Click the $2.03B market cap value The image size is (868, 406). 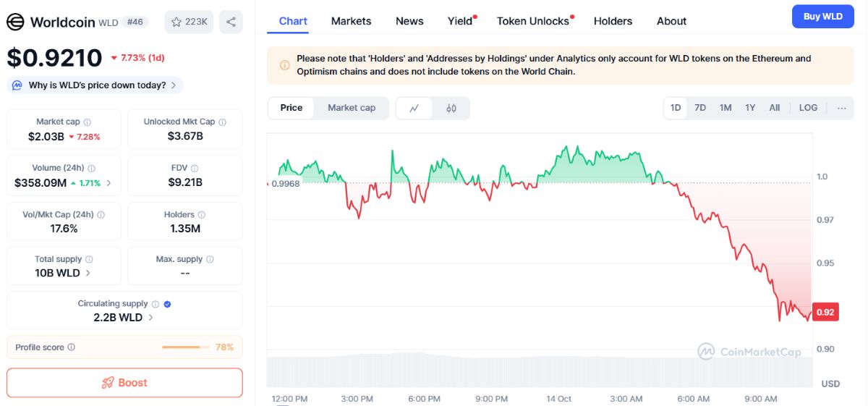point(46,136)
